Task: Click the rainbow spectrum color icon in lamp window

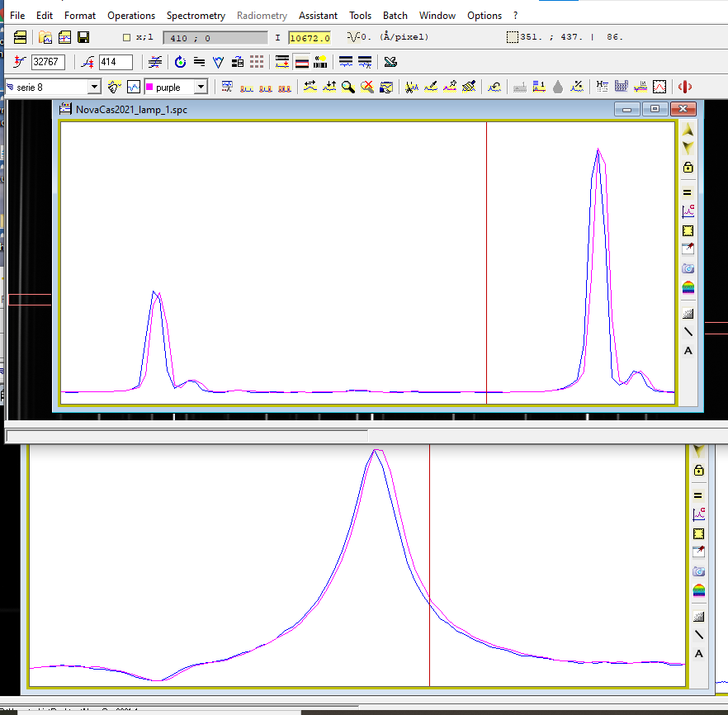Action: pos(688,287)
